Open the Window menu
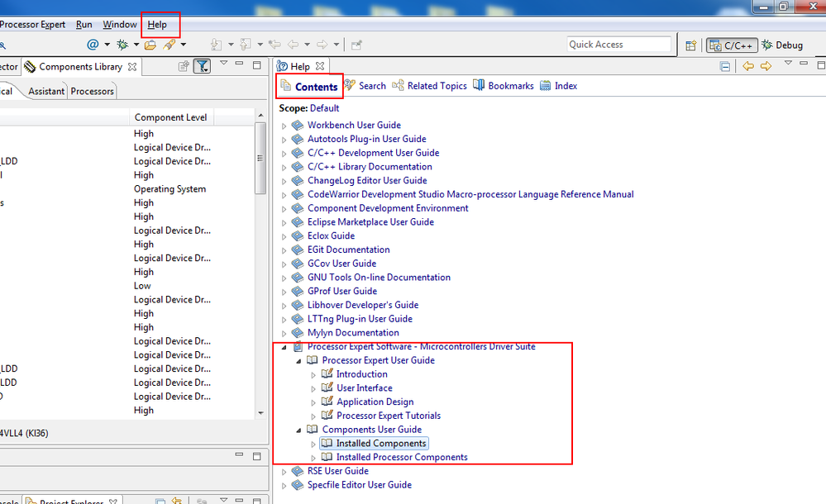This screenshot has width=826, height=504. (120, 24)
